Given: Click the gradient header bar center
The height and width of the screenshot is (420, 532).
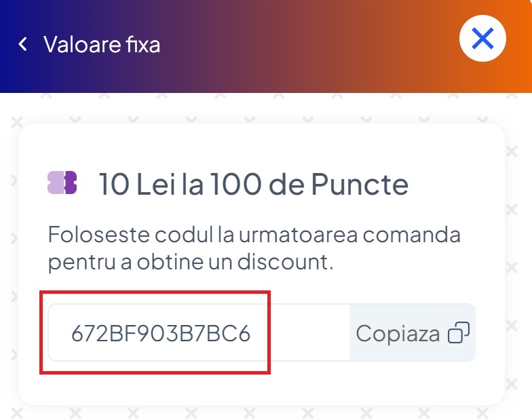Looking at the screenshot, I should (266, 46).
